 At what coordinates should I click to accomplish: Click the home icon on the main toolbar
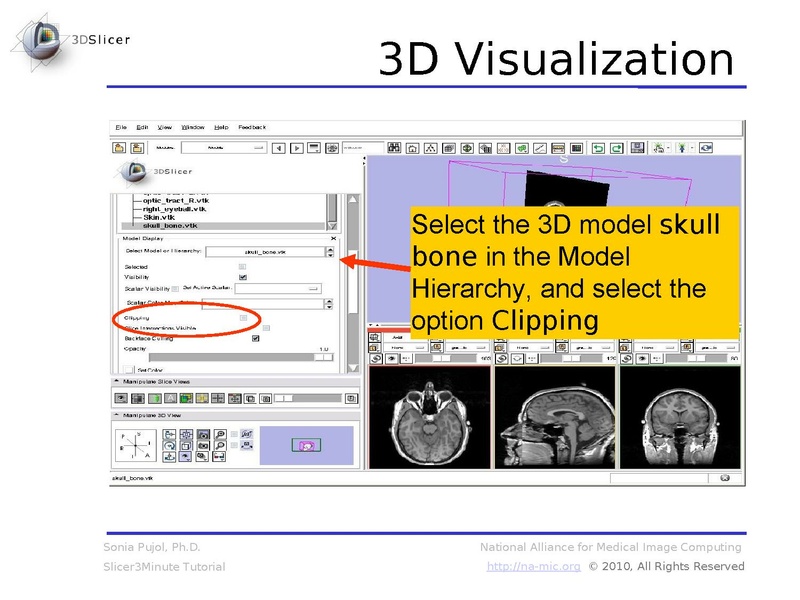click(411, 147)
